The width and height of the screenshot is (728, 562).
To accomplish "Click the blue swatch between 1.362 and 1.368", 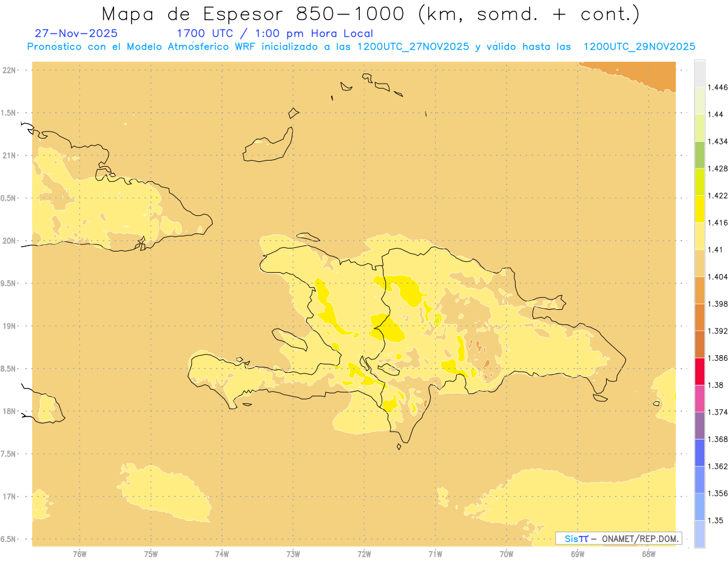I will 699,452.
